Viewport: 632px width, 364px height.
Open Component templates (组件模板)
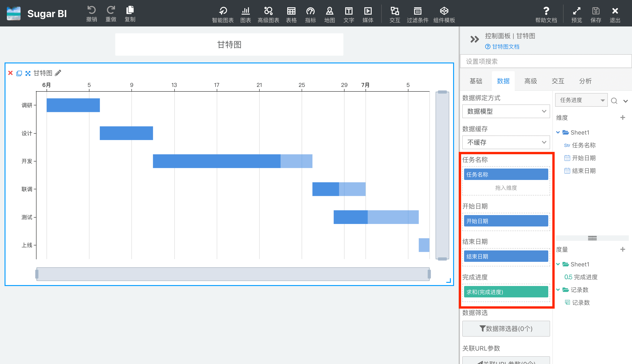[444, 15]
